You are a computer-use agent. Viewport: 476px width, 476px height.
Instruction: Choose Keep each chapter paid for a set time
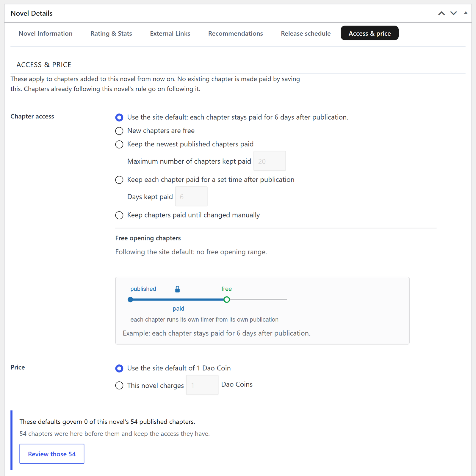[119, 180]
